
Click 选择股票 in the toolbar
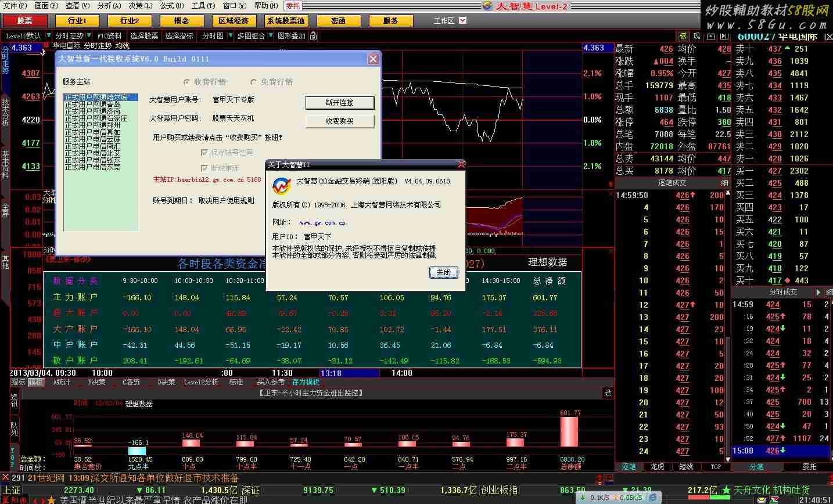point(144,36)
